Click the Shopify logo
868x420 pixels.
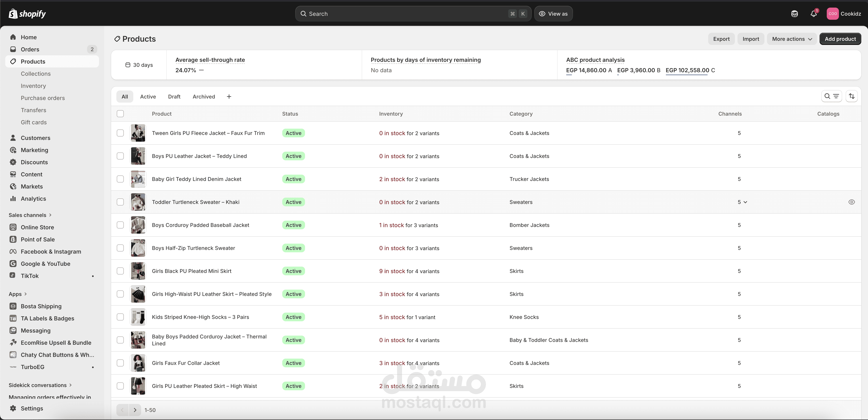pyautogui.click(x=27, y=14)
